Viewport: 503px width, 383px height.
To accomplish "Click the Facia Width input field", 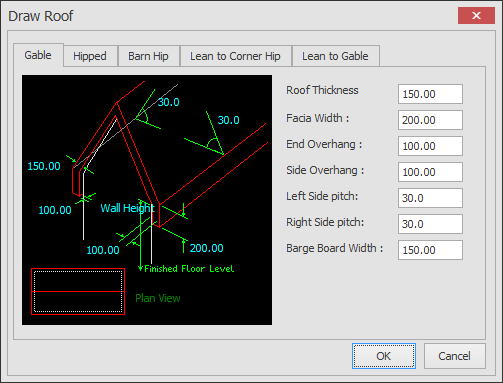I will point(430,120).
